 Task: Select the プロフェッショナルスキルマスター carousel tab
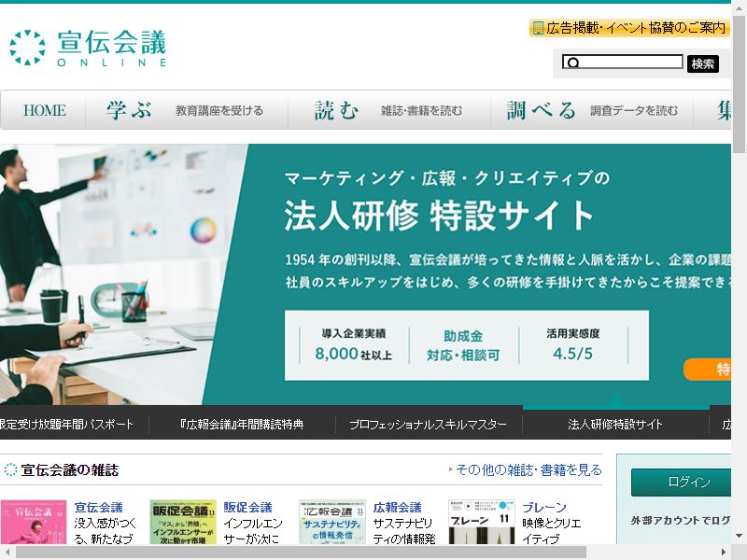[429, 424]
